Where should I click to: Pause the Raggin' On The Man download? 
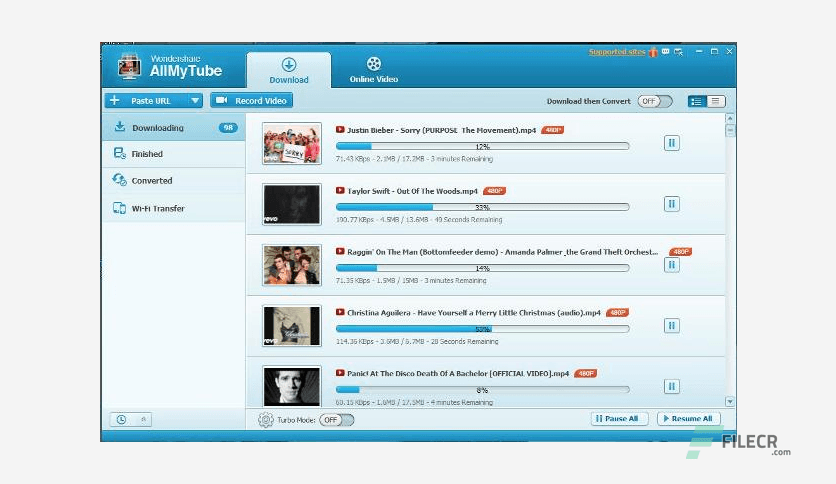tap(671, 265)
